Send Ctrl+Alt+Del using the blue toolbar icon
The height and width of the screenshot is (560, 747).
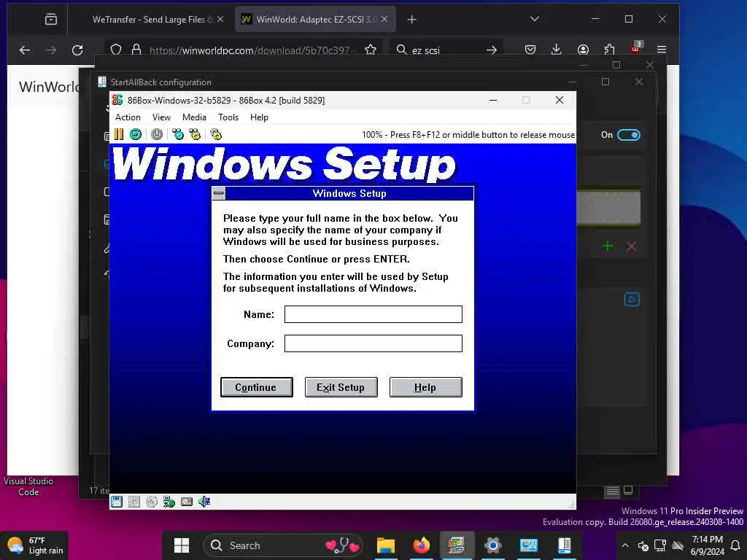(178, 134)
